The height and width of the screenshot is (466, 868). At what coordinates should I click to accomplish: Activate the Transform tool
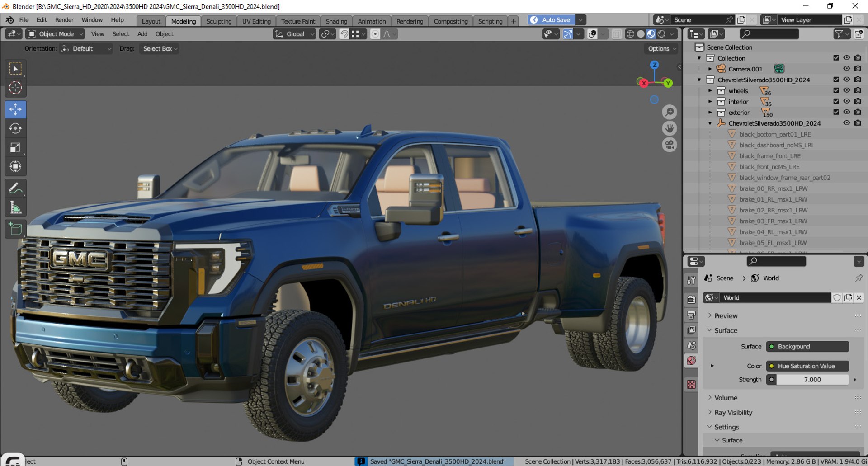pyautogui.click(x=15, y=166)
